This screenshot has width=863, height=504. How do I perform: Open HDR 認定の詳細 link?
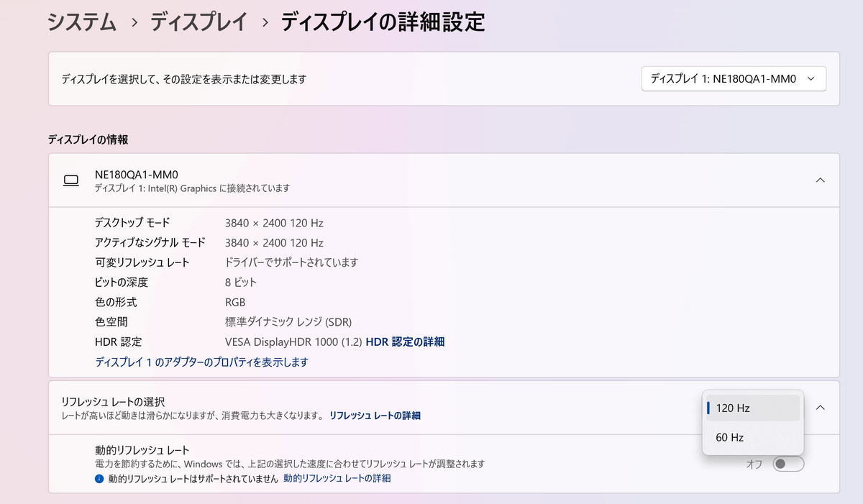(x=405, y=342)
